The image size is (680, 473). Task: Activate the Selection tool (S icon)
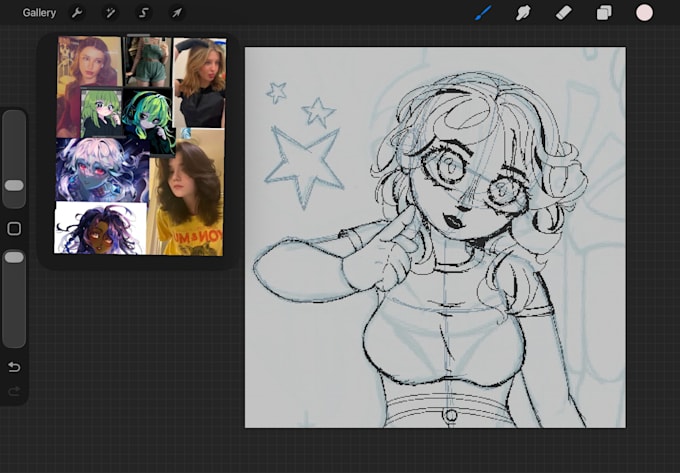(x=143, y=13)
